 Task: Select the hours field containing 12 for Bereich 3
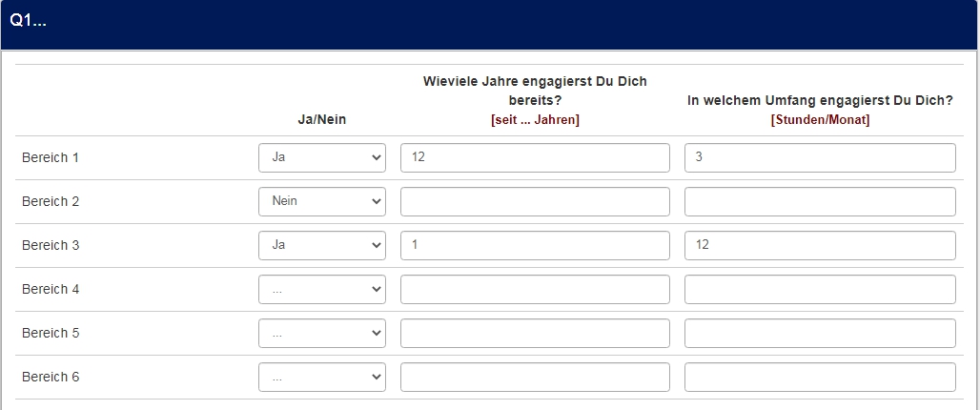pyautogui.click(x=820, y=245)
